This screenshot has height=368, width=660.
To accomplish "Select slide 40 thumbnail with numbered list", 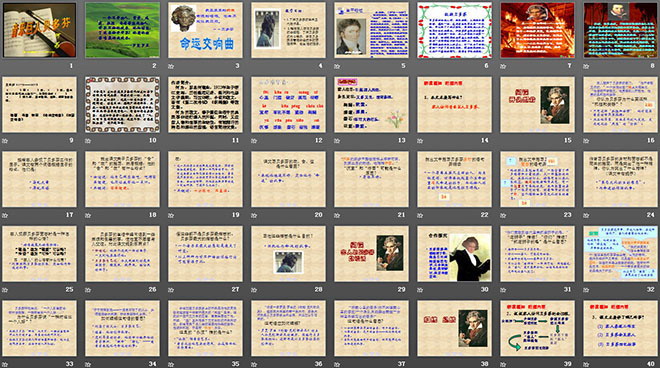I will 621,328.
